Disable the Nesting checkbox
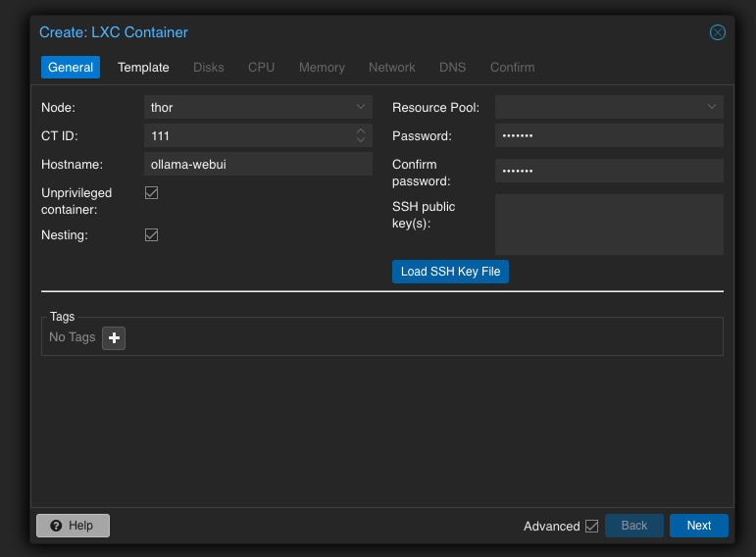Viewport: 756px width, 557px height. pyautogui.click(x=151, y=235)
